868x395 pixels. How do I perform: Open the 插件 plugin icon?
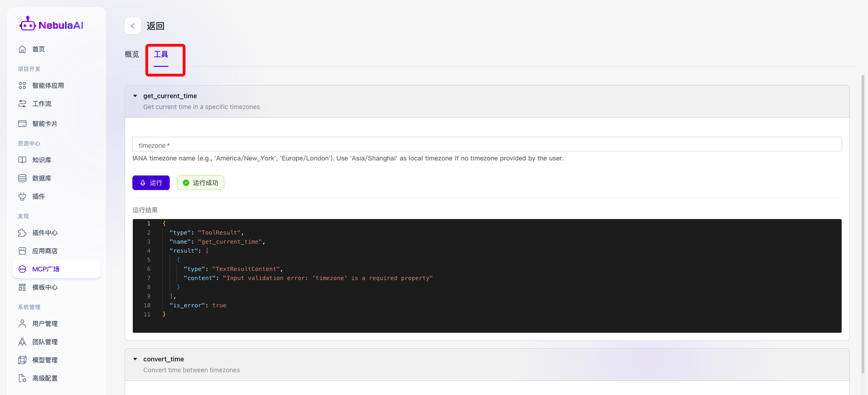coord(22,196)
